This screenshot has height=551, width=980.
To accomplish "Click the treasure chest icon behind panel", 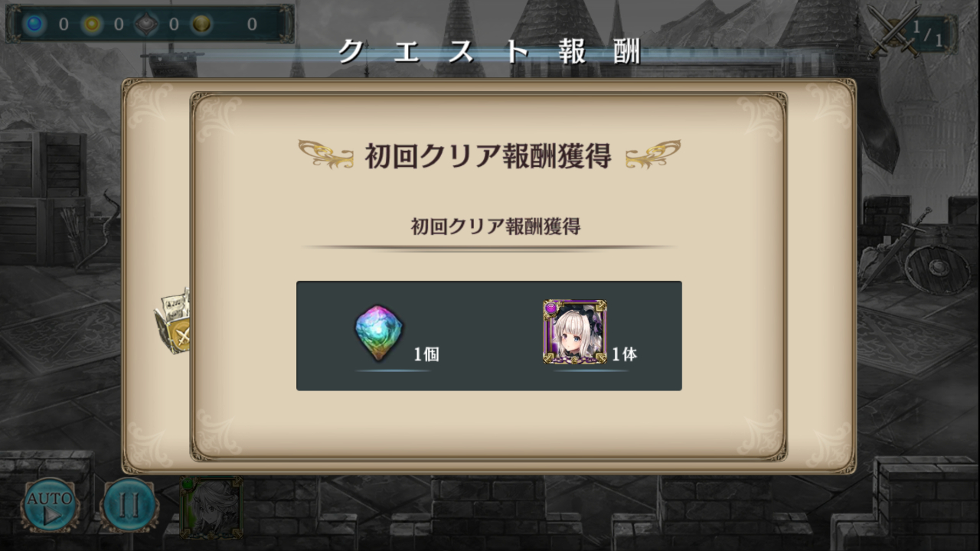I will click(x=173, y=321).
